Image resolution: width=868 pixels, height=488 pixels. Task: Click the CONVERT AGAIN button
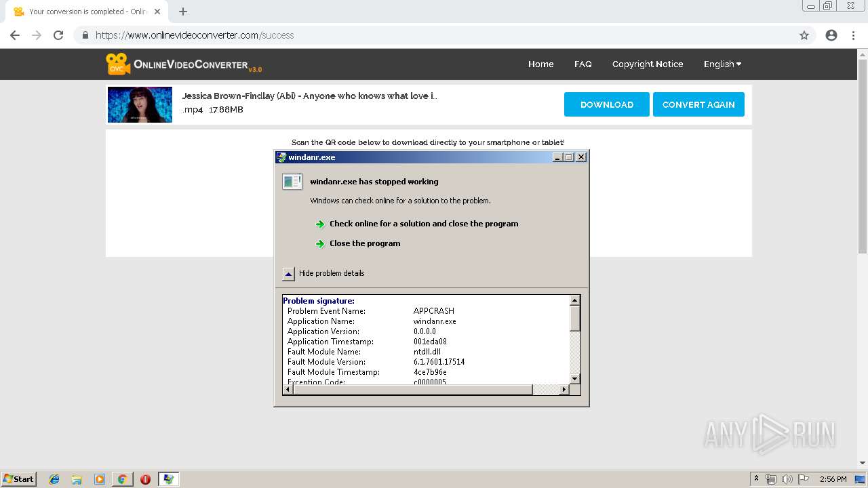pos(698,104)
